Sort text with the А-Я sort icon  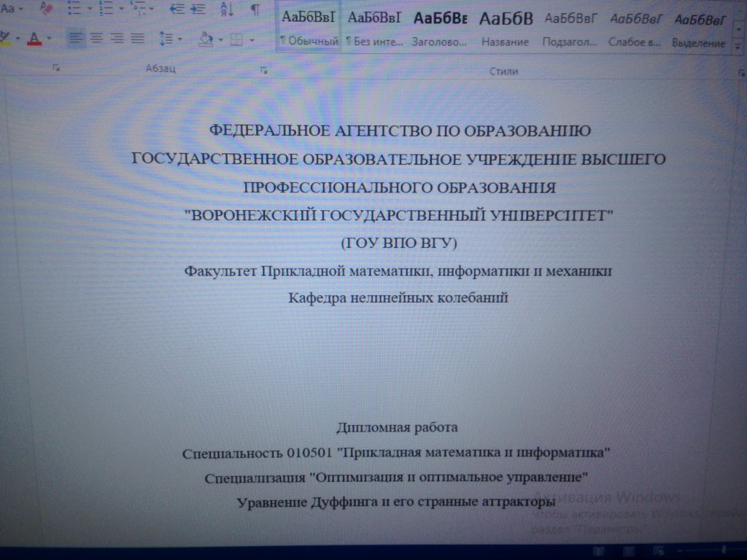[x=227, y=9]
